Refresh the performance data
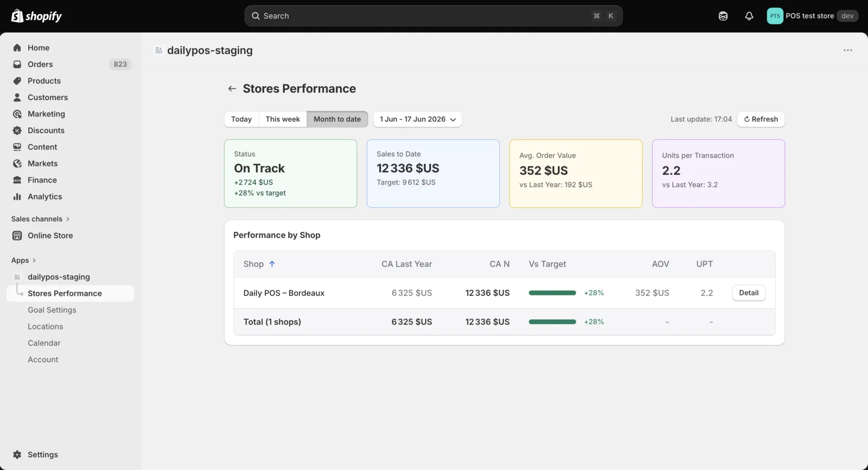 pos(761,119)
